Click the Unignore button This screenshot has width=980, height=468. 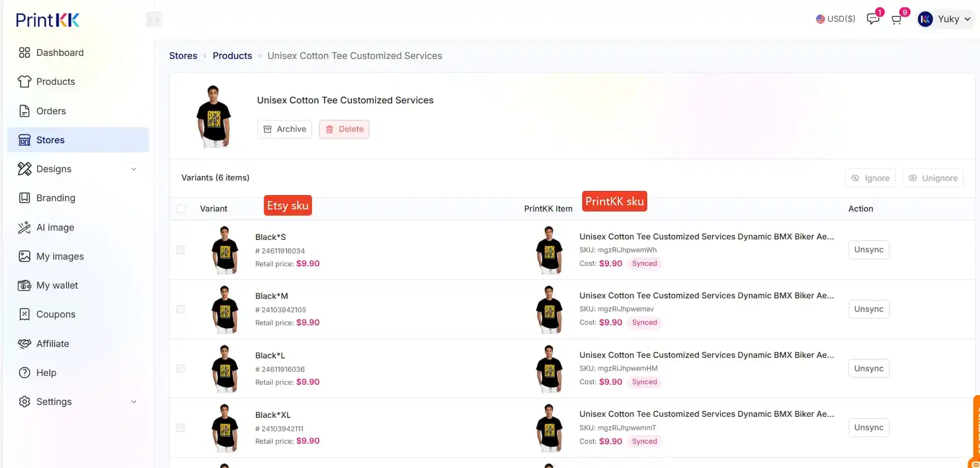click(x=933, y=178)
